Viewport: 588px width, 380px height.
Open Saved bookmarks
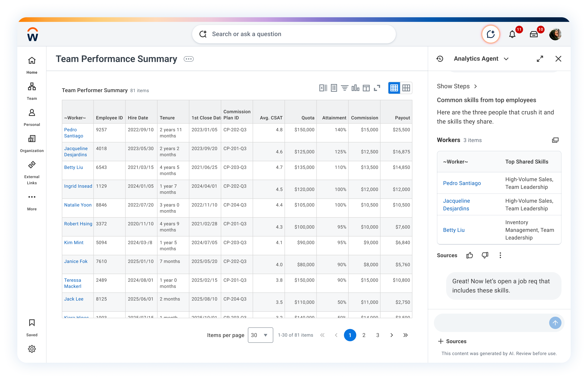point(32,328)
